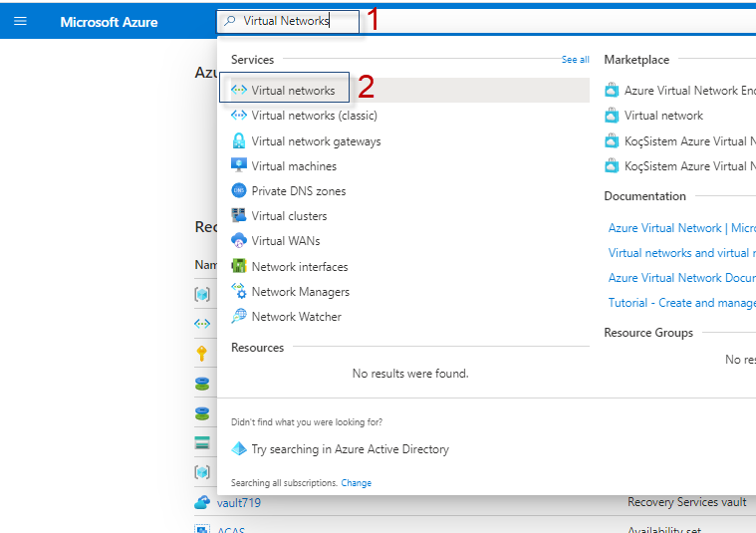The width and height of the screenshot is (756, 533).
Task: Click marketplace bag icon for Azure Virtual Network
Action: (612, 90)
